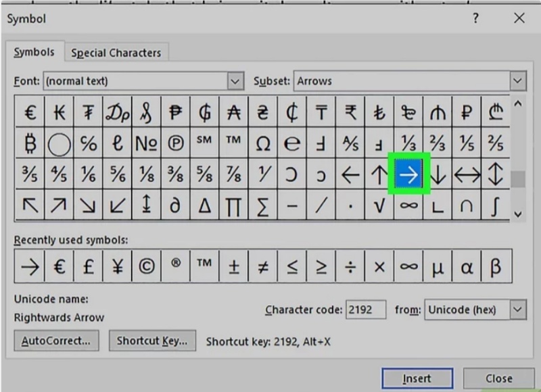Click the Character code input field

tap(365, 310)
